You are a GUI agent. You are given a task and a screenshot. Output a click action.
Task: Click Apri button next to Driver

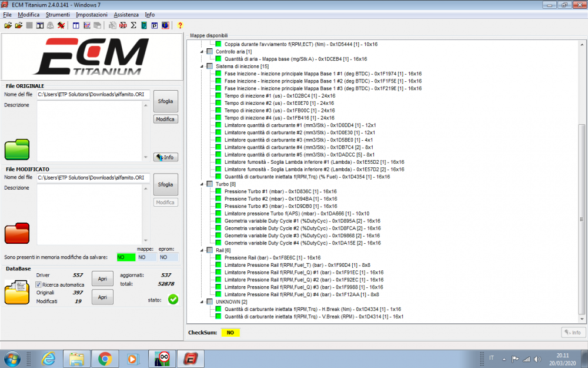(x=102, y=279)
